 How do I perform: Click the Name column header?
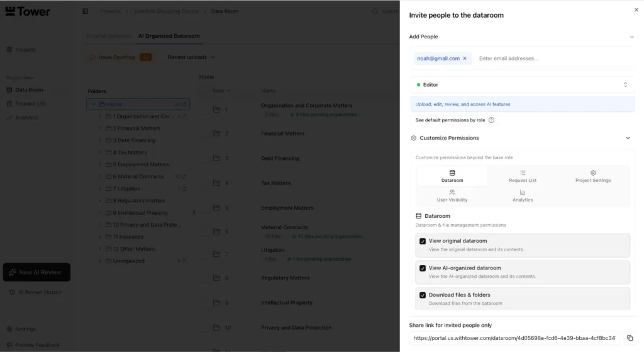pyautogui.click(x=269, y=91)
